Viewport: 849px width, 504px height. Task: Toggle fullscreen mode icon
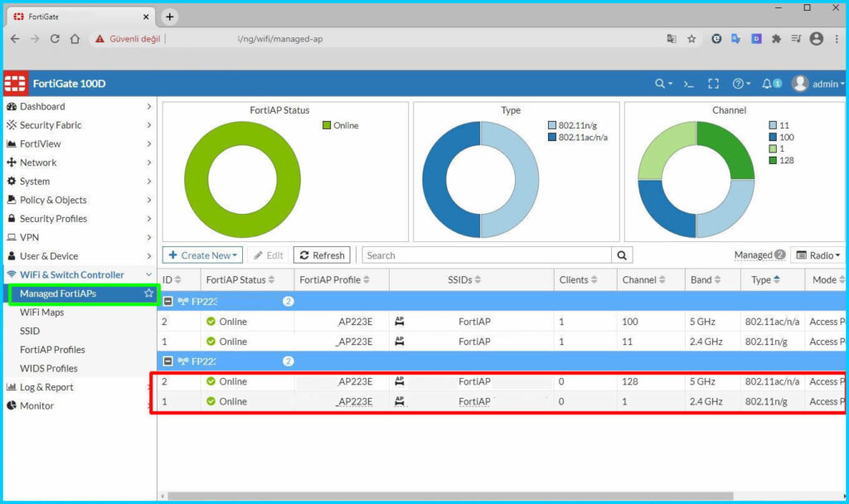[714, 84]
